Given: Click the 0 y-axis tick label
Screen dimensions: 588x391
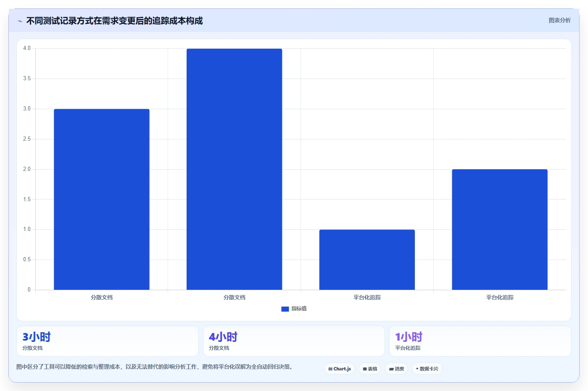Looking at the screenshot, I should coord(29,290).
